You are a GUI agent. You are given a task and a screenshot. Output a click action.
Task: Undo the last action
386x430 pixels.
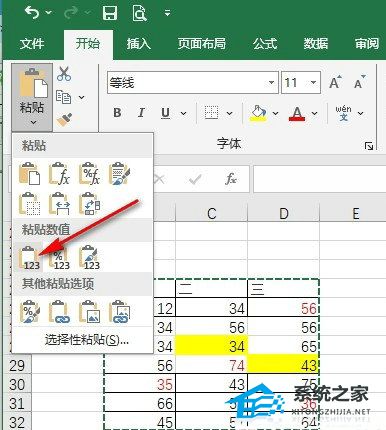pos(32,13)
